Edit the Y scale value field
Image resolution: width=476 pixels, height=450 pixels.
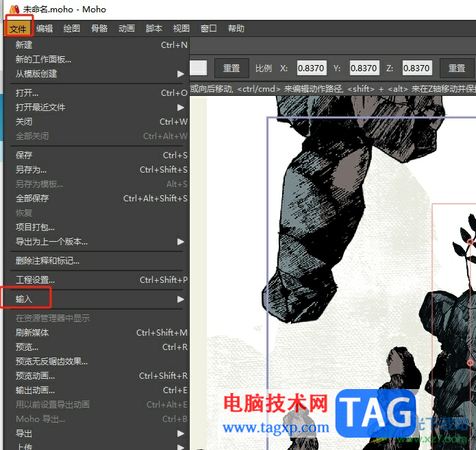[x=364, y=68]
